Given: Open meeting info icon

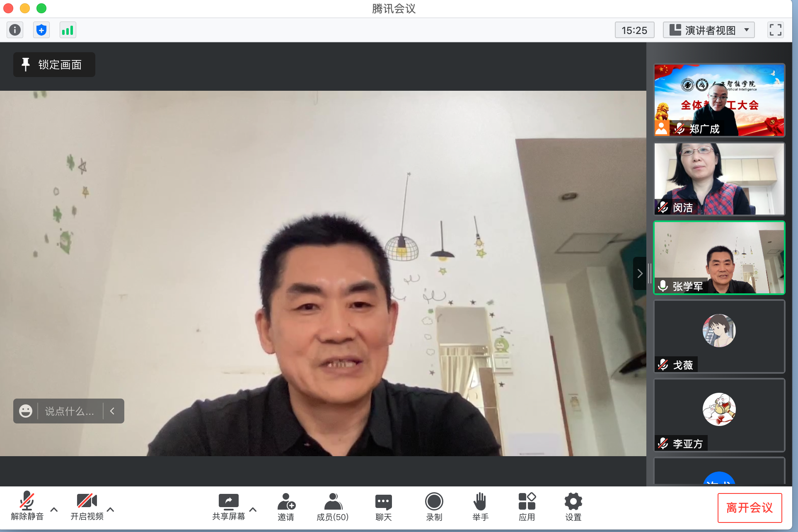Looking at the screenshot, I should 15,30.
